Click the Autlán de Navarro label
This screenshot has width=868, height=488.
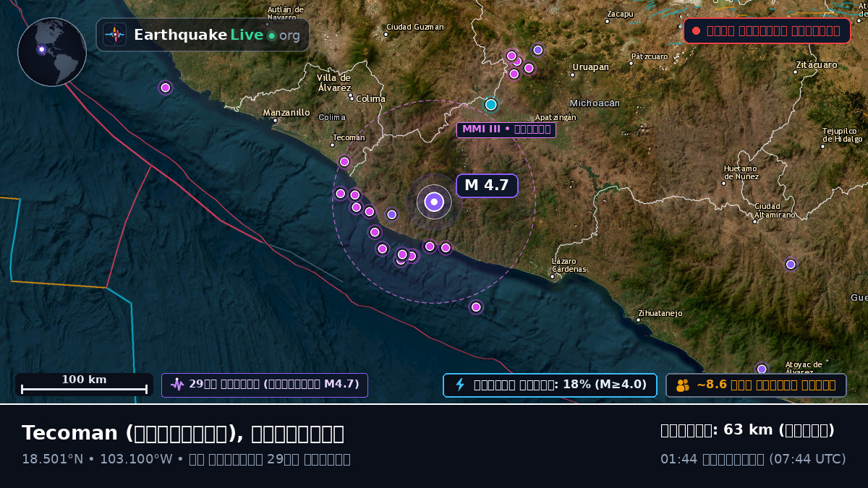[286, 13]
